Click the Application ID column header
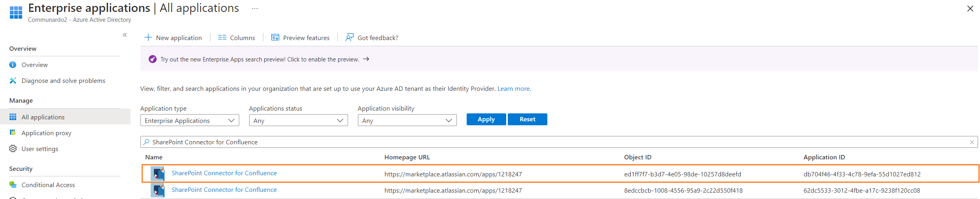 824,157
